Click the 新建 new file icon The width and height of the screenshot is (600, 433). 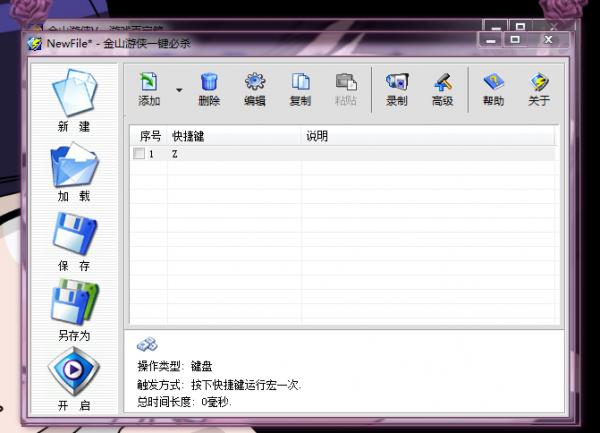[x=74, y=93]
